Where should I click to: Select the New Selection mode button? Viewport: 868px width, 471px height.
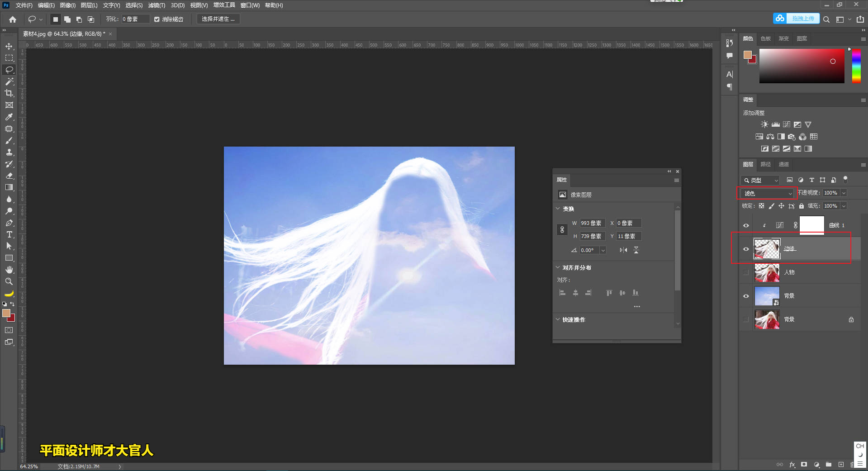[55, 19]
